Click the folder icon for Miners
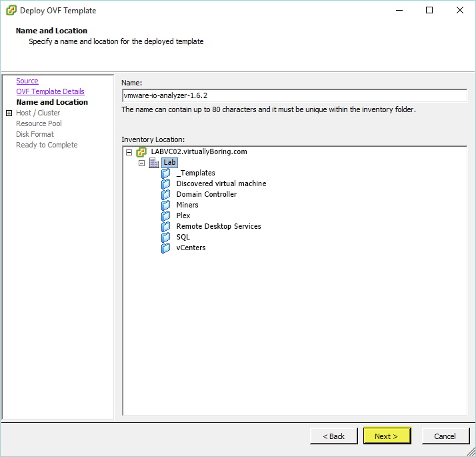Viewport: 476px width, 457px height. pyautogui.click(x=166, y=205)
